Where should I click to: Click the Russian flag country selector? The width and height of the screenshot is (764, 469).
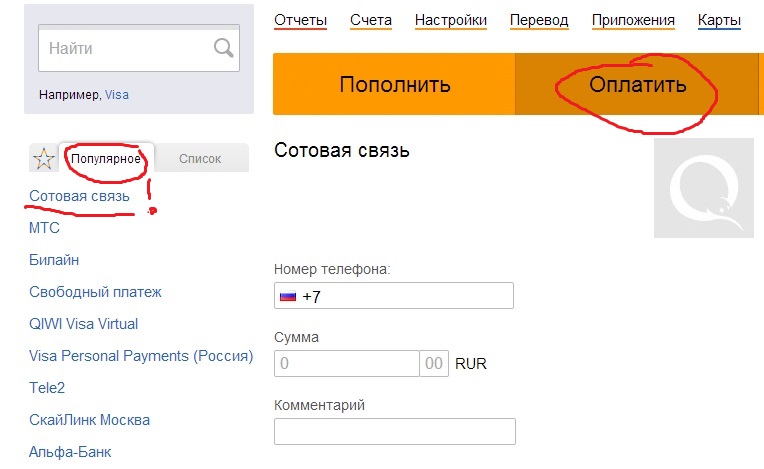coord(288,297)
